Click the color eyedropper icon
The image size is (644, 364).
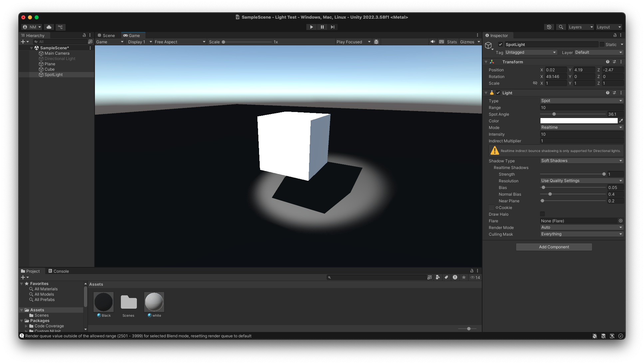pyautogui.click(x=621, y=121)
